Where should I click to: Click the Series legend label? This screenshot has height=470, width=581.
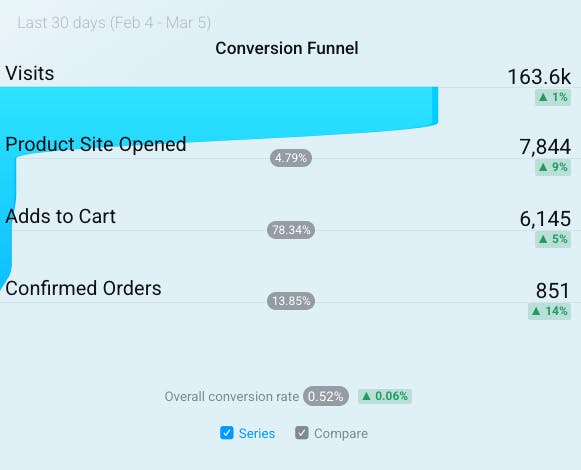(257, 433)
